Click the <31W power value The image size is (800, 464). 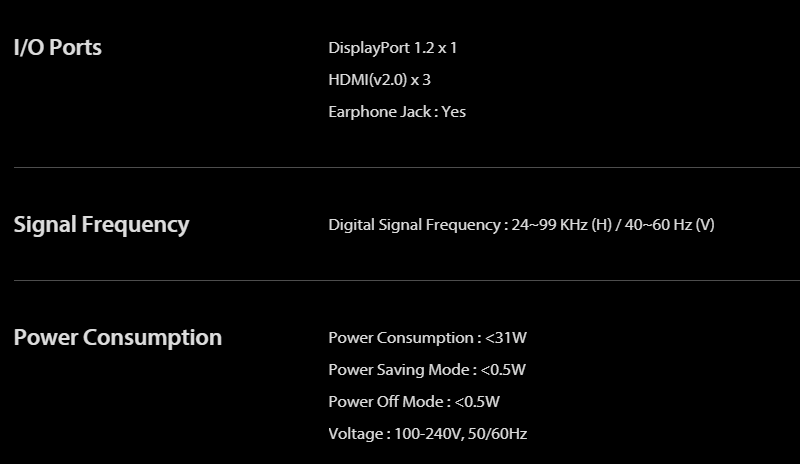click(506, 338)
